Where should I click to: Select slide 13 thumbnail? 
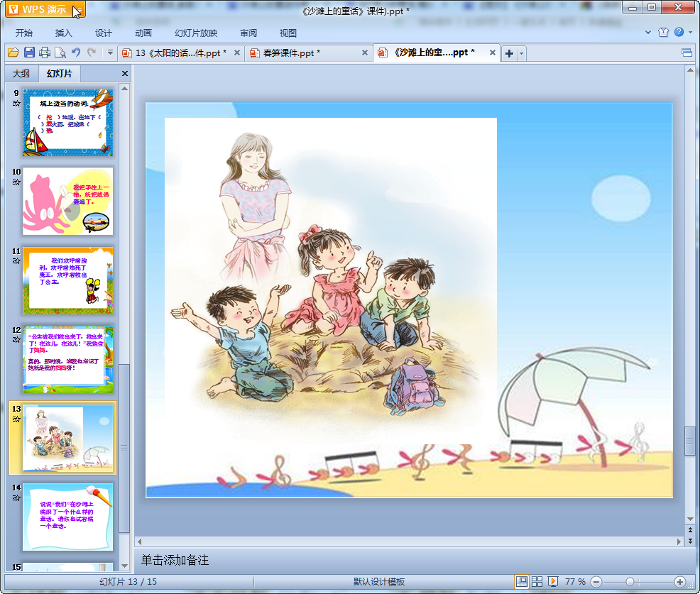[68, 438]
